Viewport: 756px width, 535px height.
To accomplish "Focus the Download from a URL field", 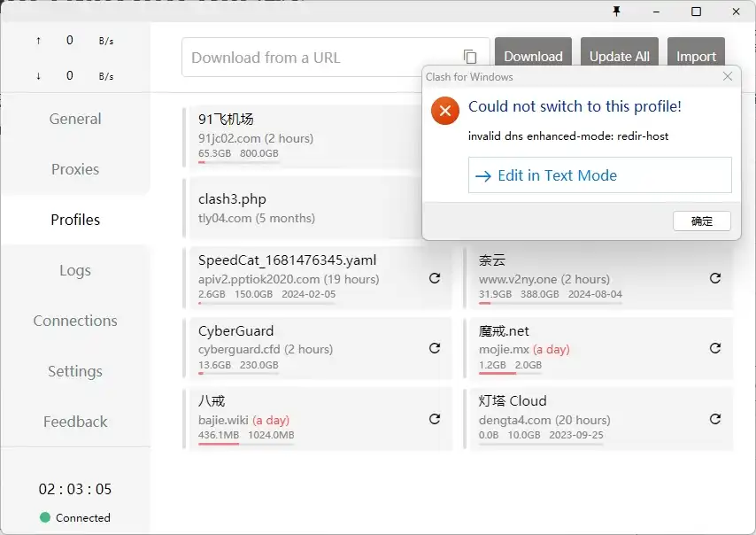I will point(336,57).
